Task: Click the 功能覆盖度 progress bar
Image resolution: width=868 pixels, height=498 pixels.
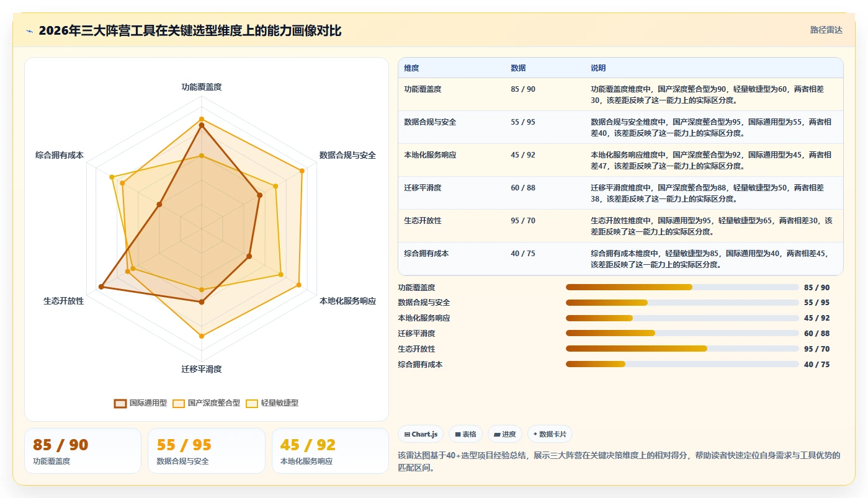Action: (x=682, y=287)
